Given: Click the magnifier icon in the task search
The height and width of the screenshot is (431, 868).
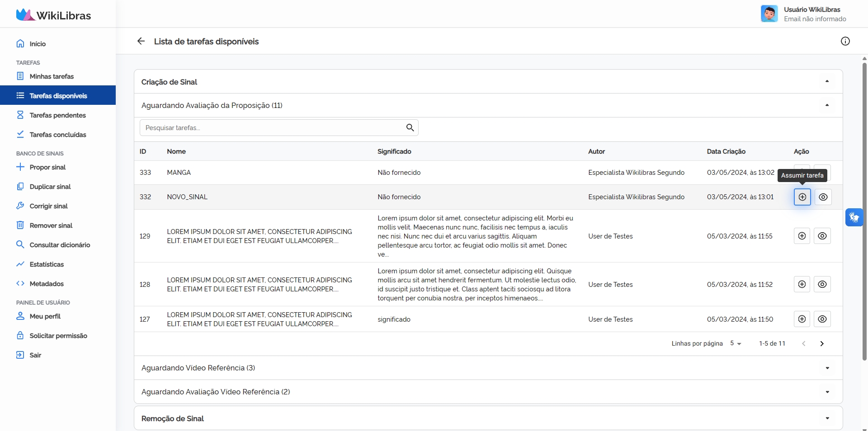Looking at the screenshot, I should [410, 128].
